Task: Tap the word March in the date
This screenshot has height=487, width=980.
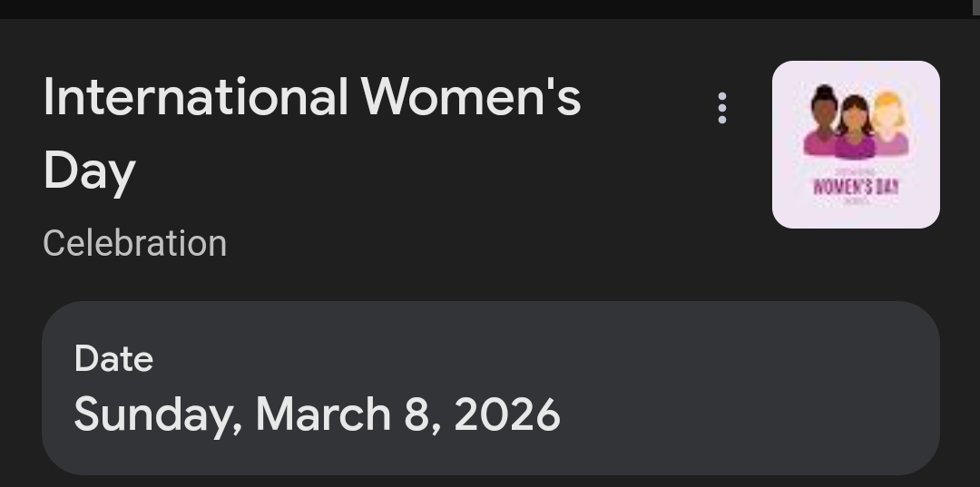Action: (x=323, y=414)
